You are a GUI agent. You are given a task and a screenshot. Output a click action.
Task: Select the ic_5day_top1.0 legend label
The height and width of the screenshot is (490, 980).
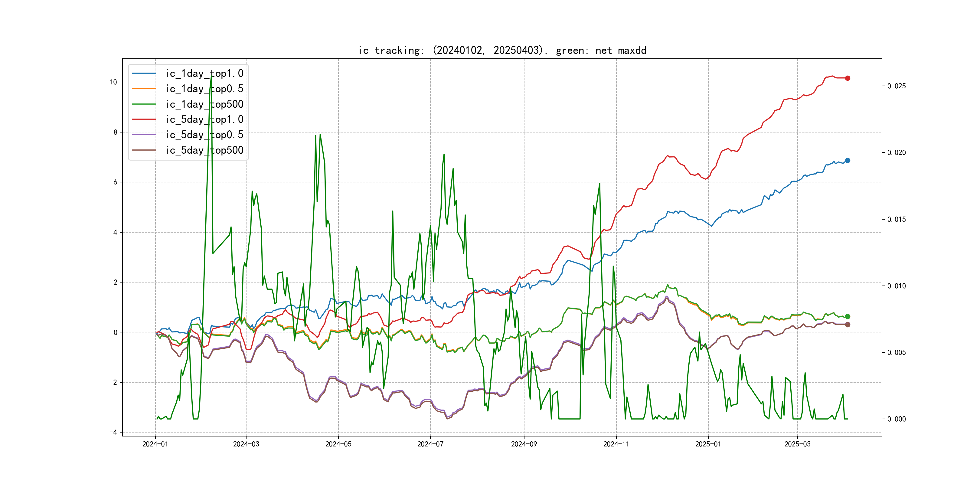coord(204,119)
